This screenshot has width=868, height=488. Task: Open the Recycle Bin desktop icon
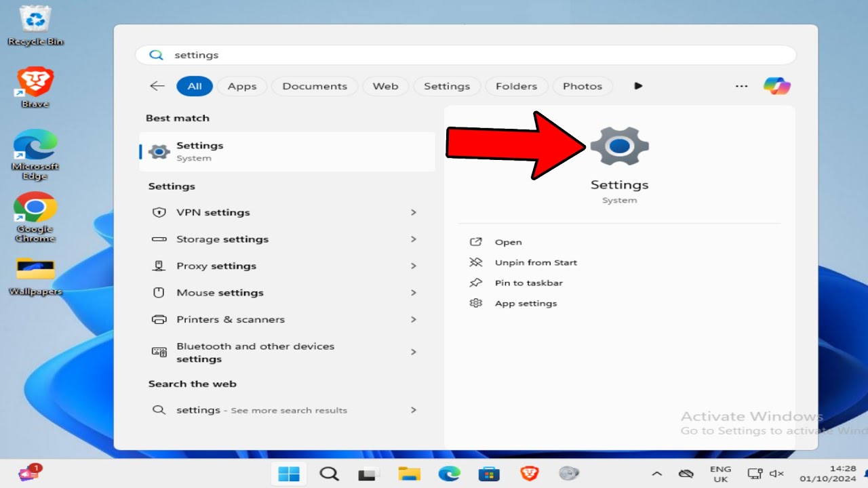35,25
